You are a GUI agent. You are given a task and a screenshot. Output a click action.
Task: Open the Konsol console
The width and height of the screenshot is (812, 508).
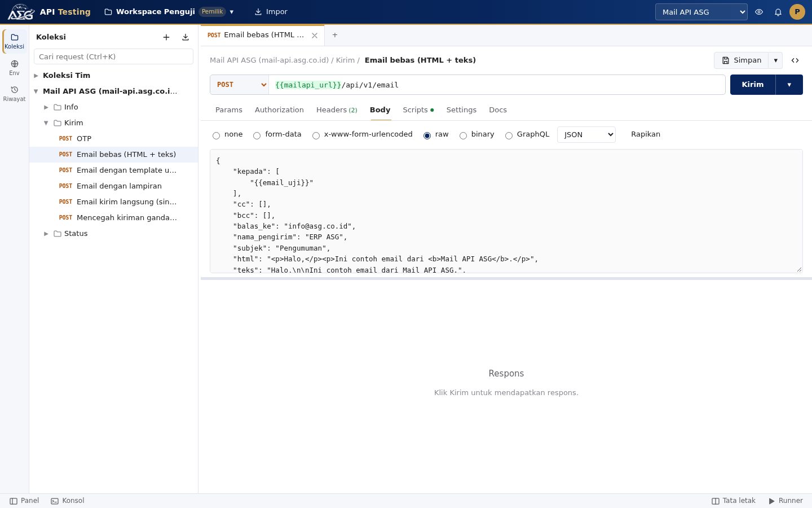point(68,501)
